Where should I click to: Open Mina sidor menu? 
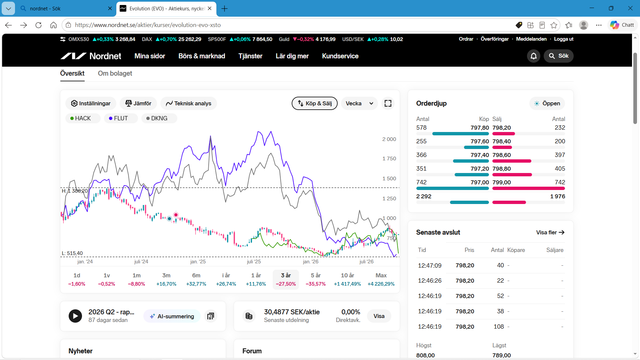click(x=150, y=56)
